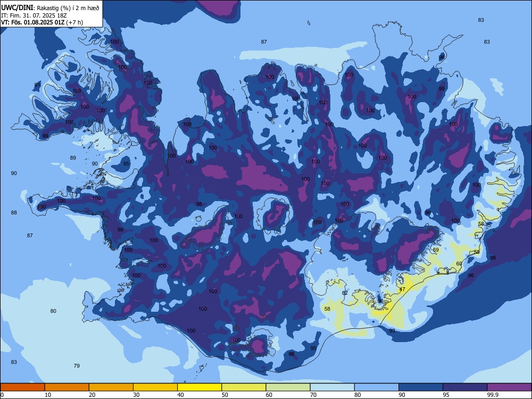Click the pale green 60–70 legend swatch
This screenshot has height=399, width=532.
click(288, 387)
